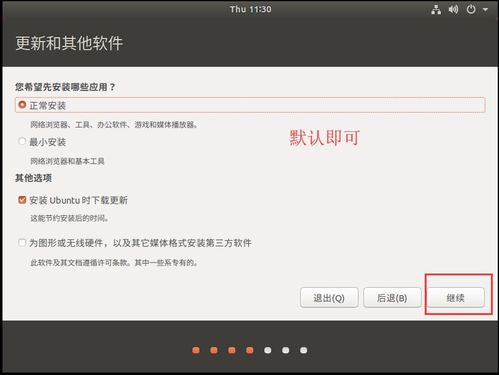
Task: Click the 退出(Q) button
Action: tap(329, 298)
